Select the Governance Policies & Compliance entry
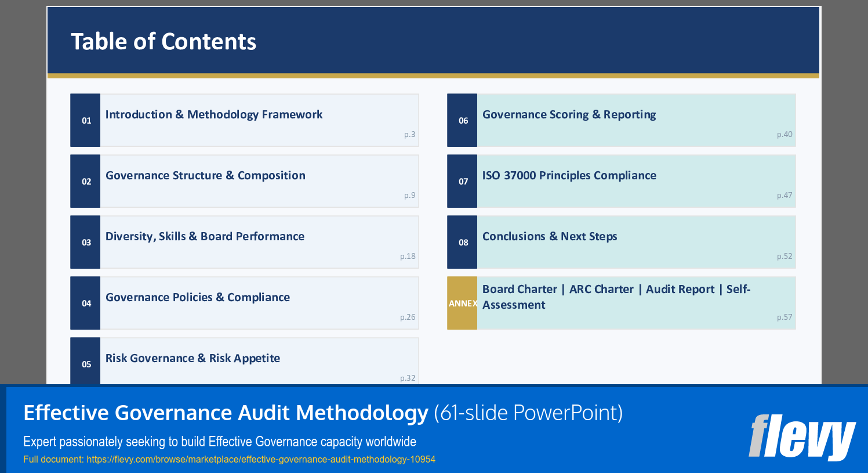This screenshot has width=868, height=473. 198,297
